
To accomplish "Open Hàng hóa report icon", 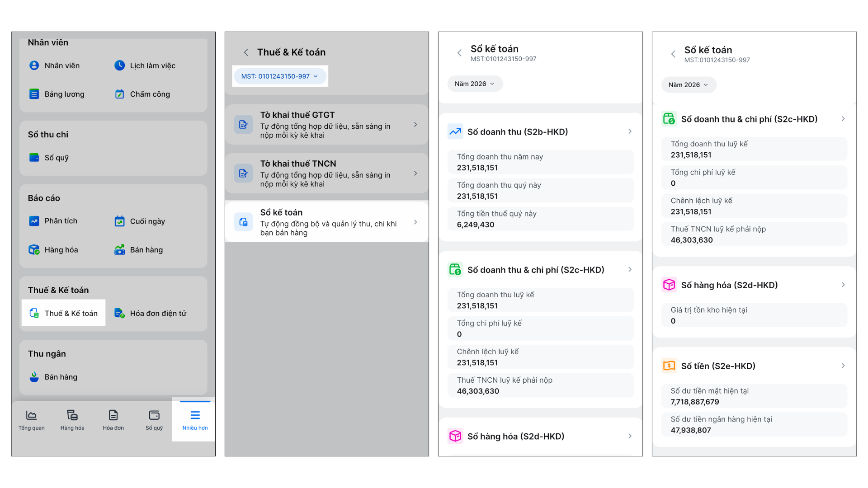I will click(34, 250).
